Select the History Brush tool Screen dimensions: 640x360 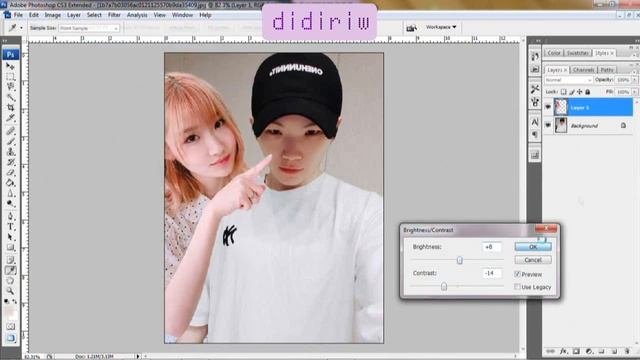(x=10, y=162)
